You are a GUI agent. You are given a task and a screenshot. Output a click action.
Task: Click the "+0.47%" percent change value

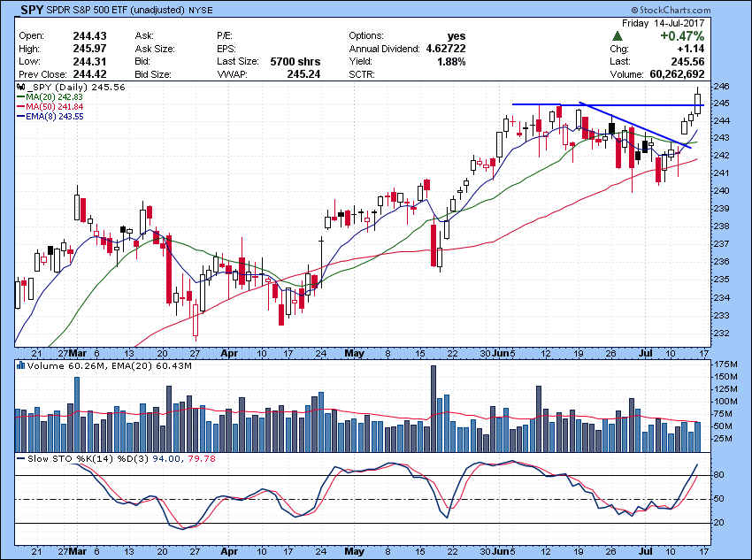click(x=682, y=36)
